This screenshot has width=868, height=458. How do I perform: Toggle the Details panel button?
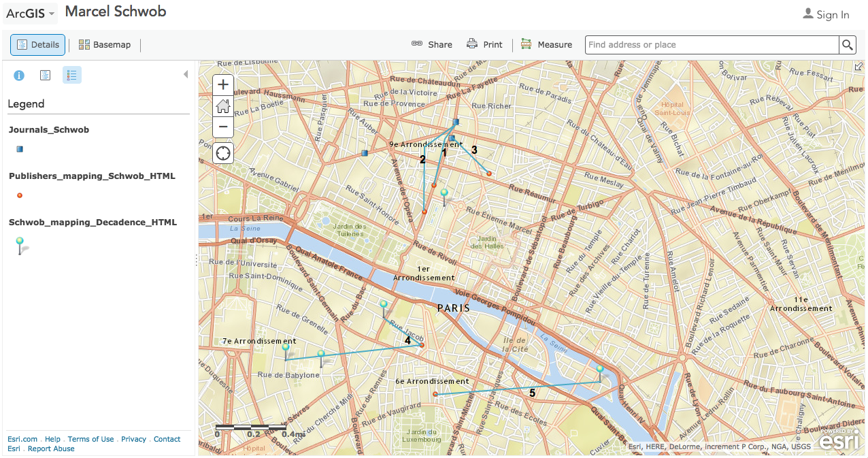click(x=38, y=45)
